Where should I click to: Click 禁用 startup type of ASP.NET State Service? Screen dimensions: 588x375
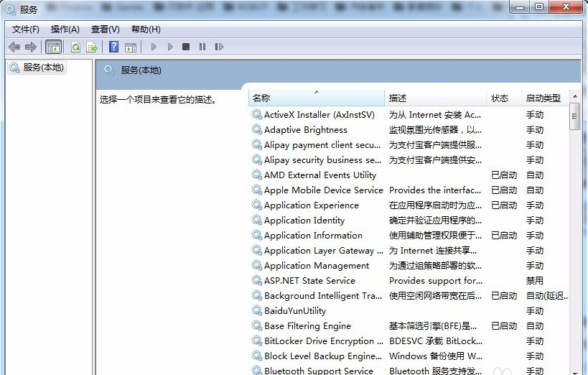pos(534,281)
